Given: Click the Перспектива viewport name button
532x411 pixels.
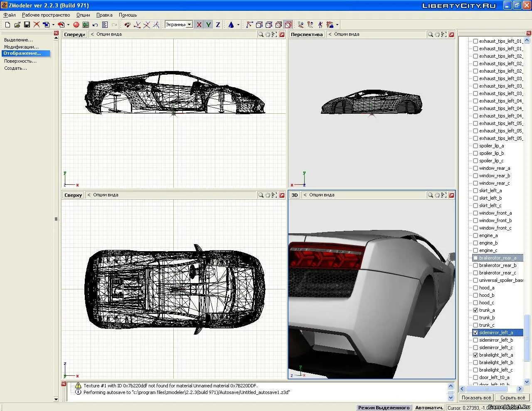Looking at the screenshot, I should tap(307, 34).
